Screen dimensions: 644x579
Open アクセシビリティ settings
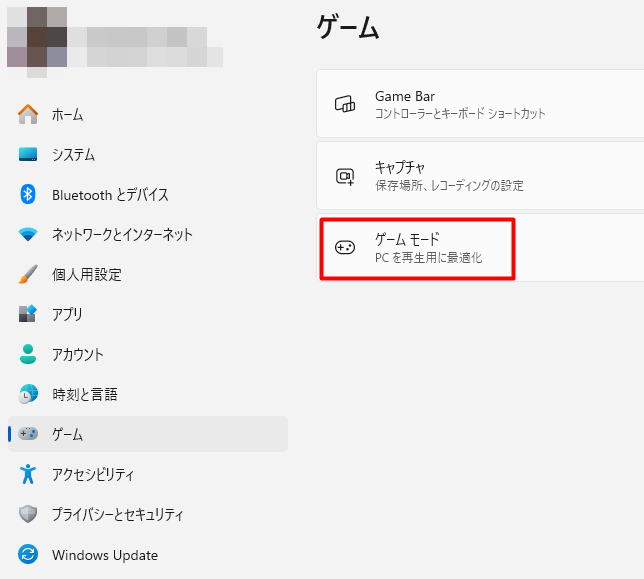(148, 474)
